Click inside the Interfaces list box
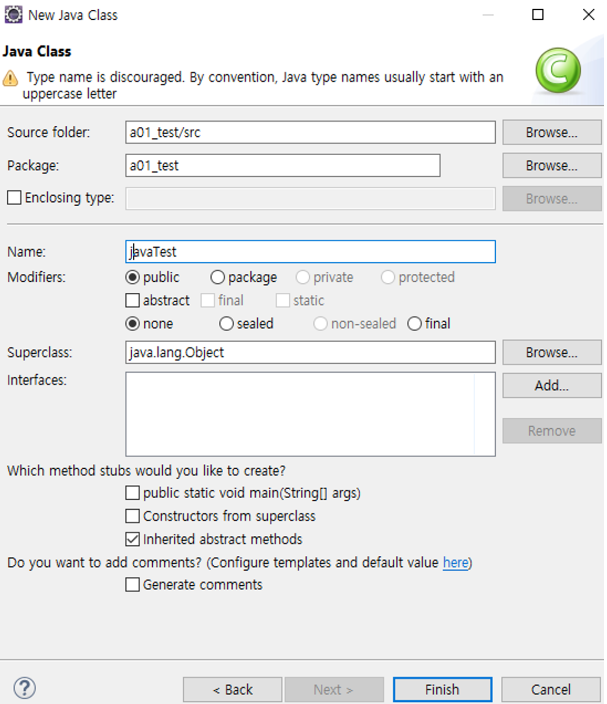The height and width of the screenshot is (704, 607). pos(310,414)
